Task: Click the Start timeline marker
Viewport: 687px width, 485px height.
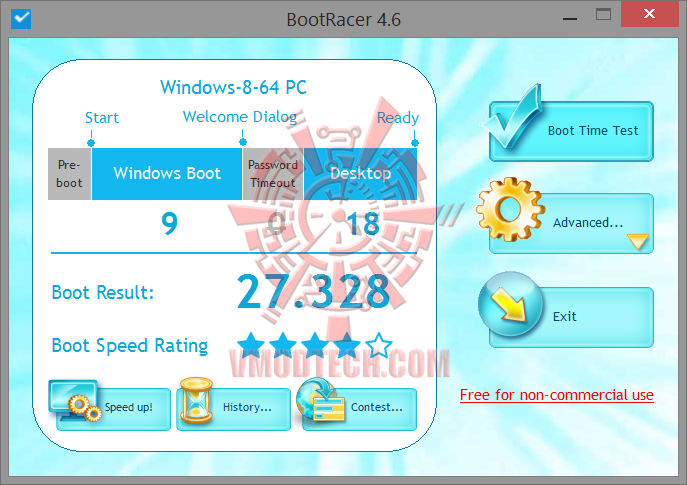Action: 91,143
